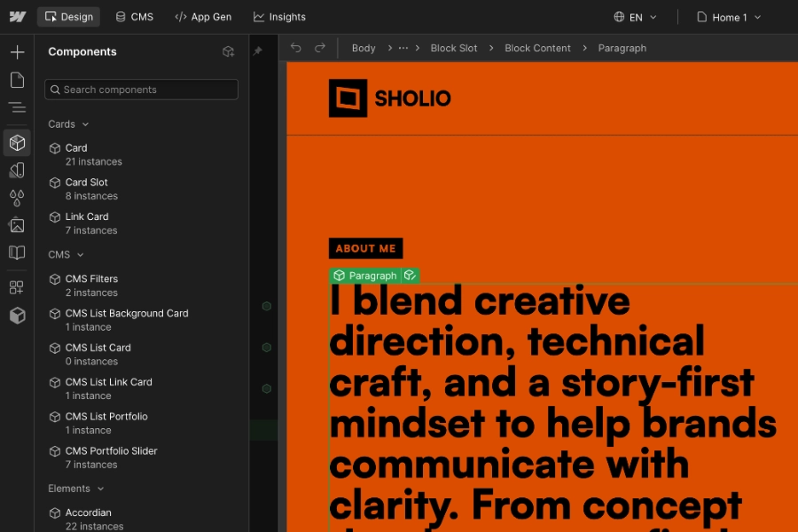This screenshot has height=532, width=798.
Task: Select Paragraph in the breadcrumb
Action: (x=622, y=48)
